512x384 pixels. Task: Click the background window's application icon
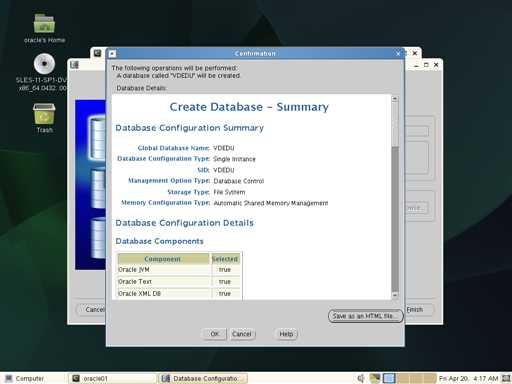(97, 53)
